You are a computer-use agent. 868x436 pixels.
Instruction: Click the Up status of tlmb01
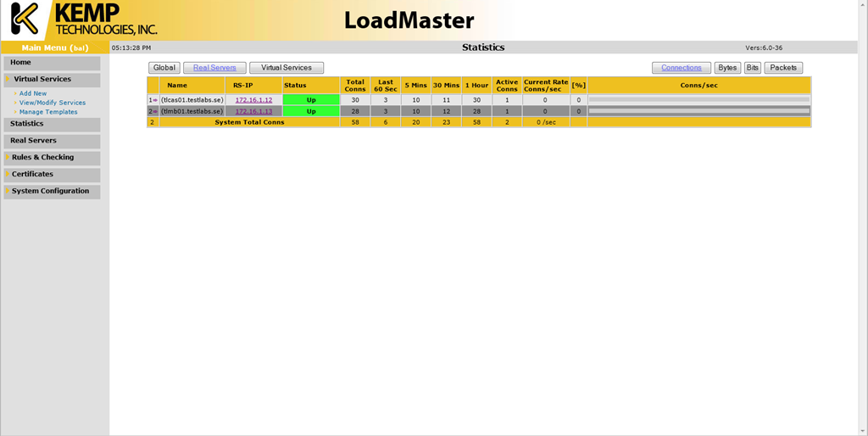[x=311, y=111]
